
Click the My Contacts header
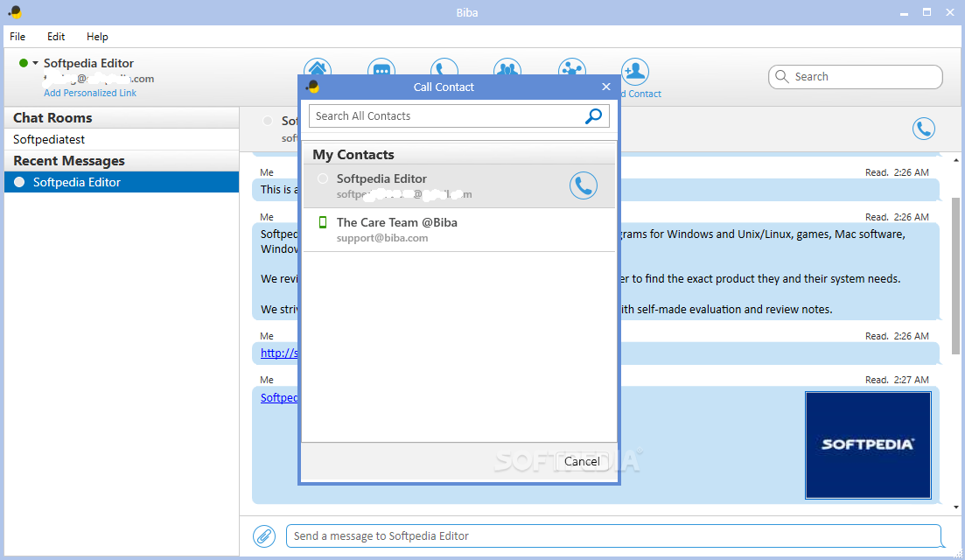coord(459,154)
